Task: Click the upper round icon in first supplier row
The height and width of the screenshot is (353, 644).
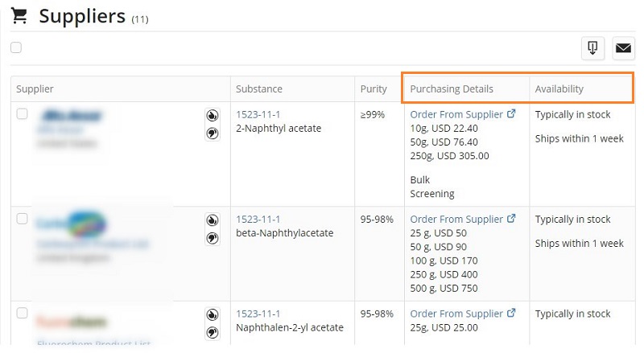Action: tap(213, 116)
